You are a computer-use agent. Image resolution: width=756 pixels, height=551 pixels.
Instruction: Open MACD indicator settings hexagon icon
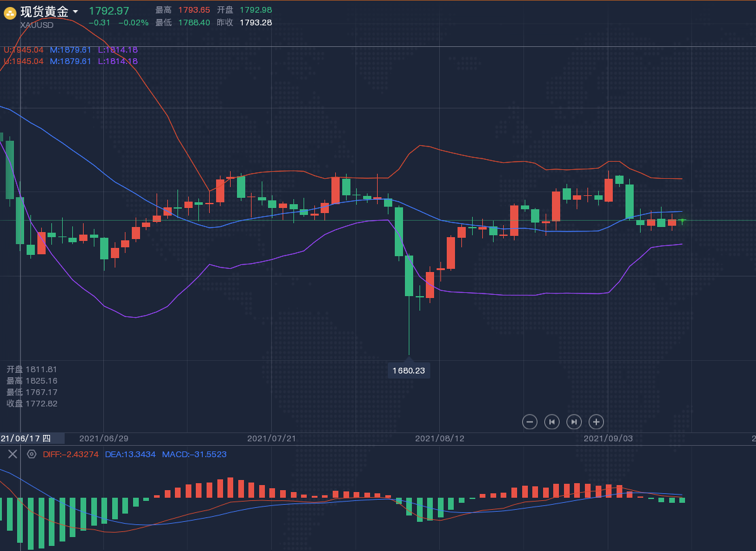click(x=32, y=454)
